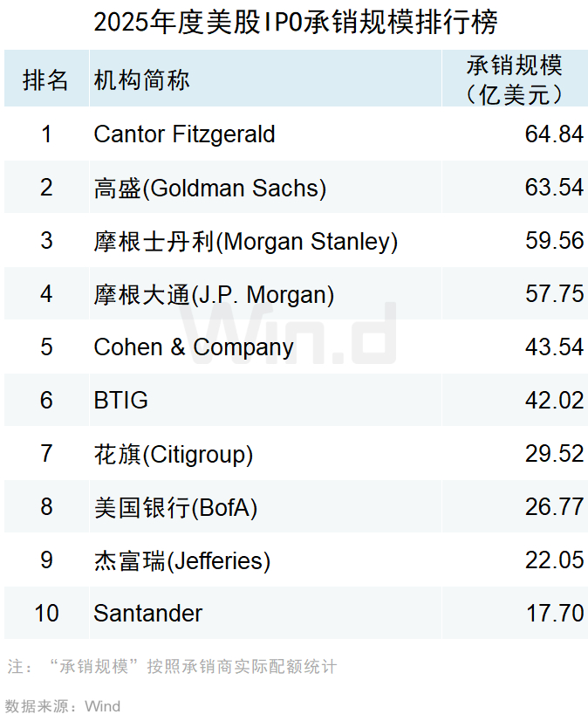
Task: Click the 杰富瑞 (Jefferies) institution name
Action: click(x=181, y=560)
